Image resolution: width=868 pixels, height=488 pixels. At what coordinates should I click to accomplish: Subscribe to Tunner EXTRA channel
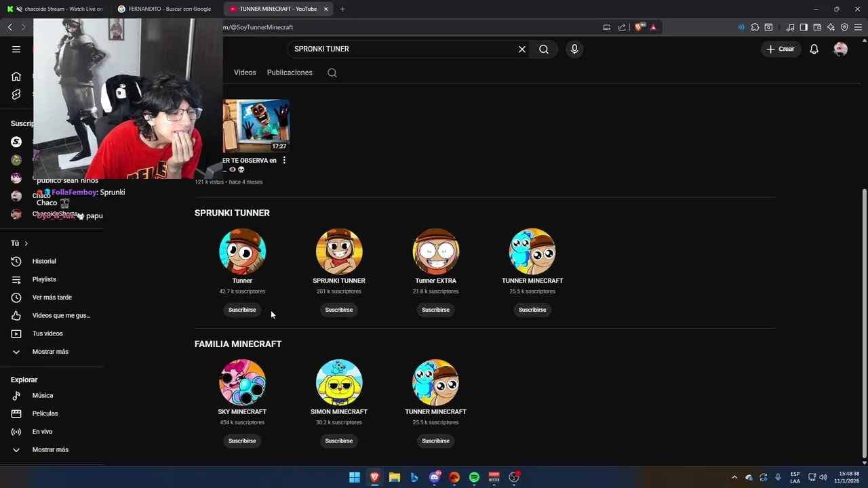(x=435, y=310)
